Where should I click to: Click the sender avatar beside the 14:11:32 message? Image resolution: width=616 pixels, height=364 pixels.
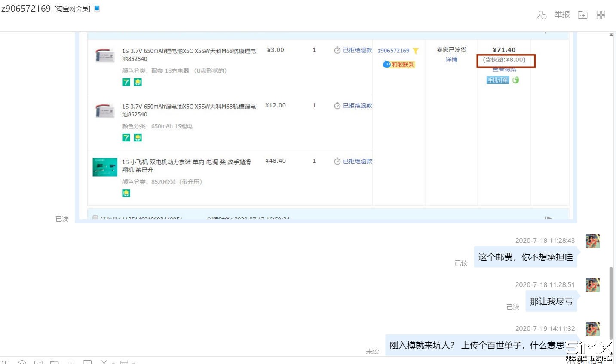(x=592, y=329)
